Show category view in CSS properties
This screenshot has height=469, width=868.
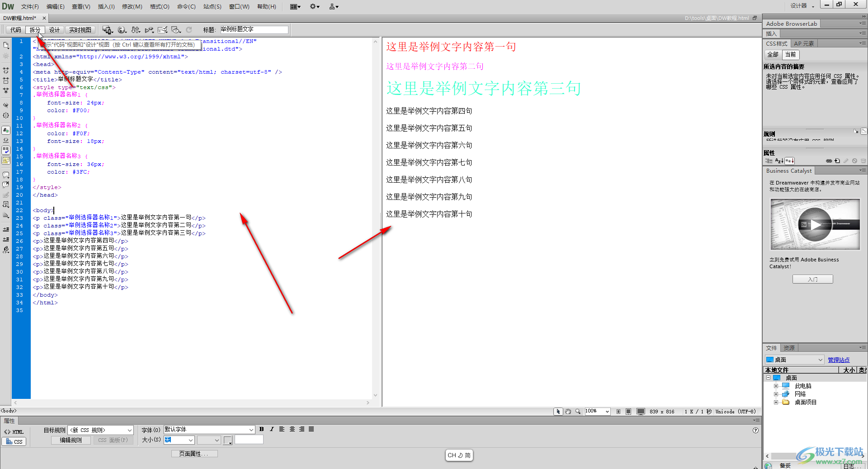(x=769, y=161)
